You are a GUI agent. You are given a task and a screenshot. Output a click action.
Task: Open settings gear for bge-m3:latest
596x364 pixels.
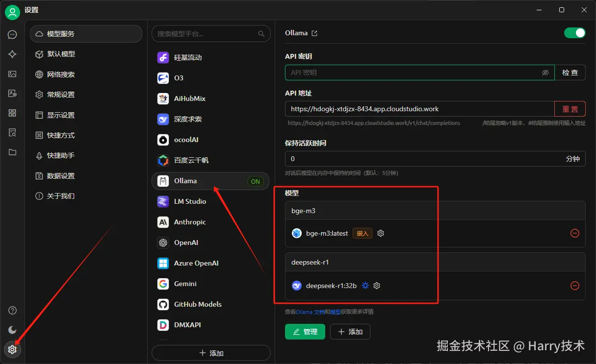pyautogui.click(x=380, y=233)
